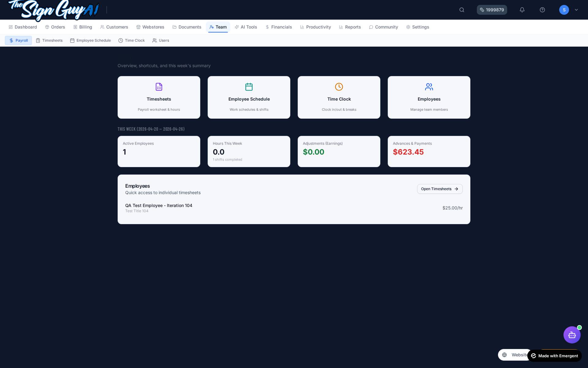Viewport: 588px width, 368px height.
Task: Open the Time Clock card title
Action: pos(339,99)
